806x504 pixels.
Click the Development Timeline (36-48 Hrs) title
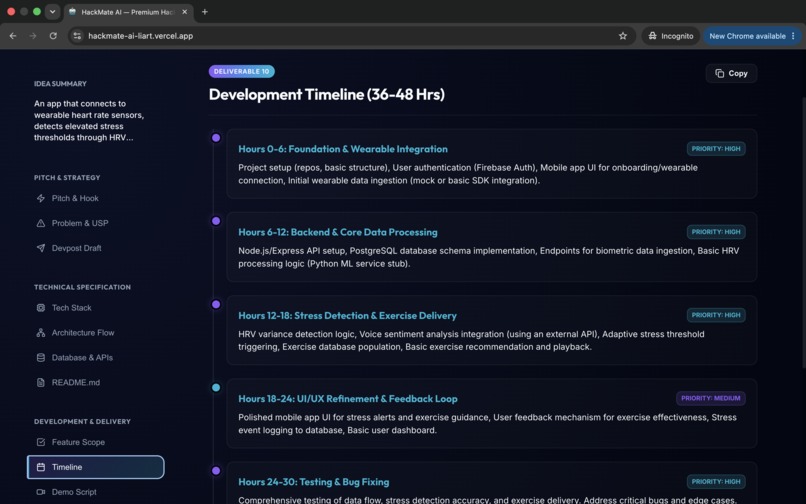327,95
